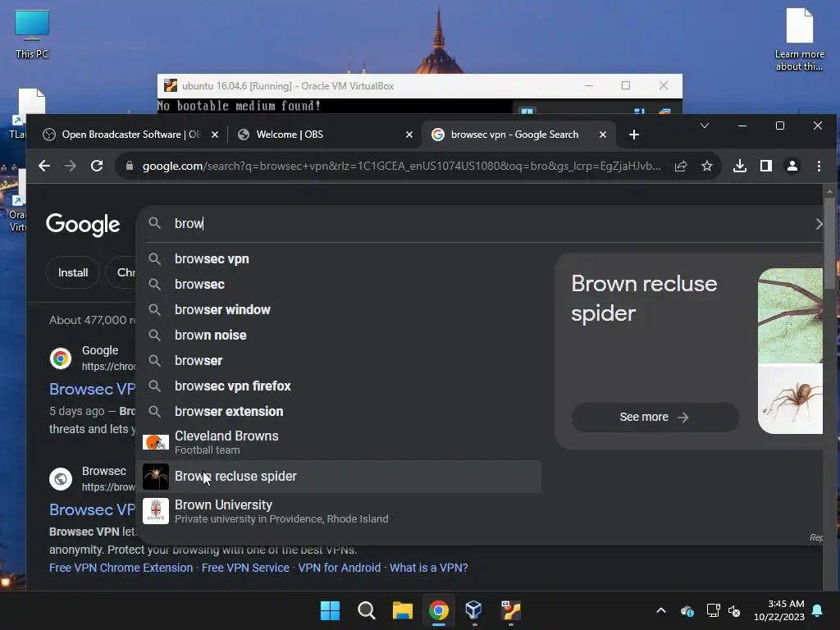
Task: Open the network tray icon
Action: [x=713, y=610]
